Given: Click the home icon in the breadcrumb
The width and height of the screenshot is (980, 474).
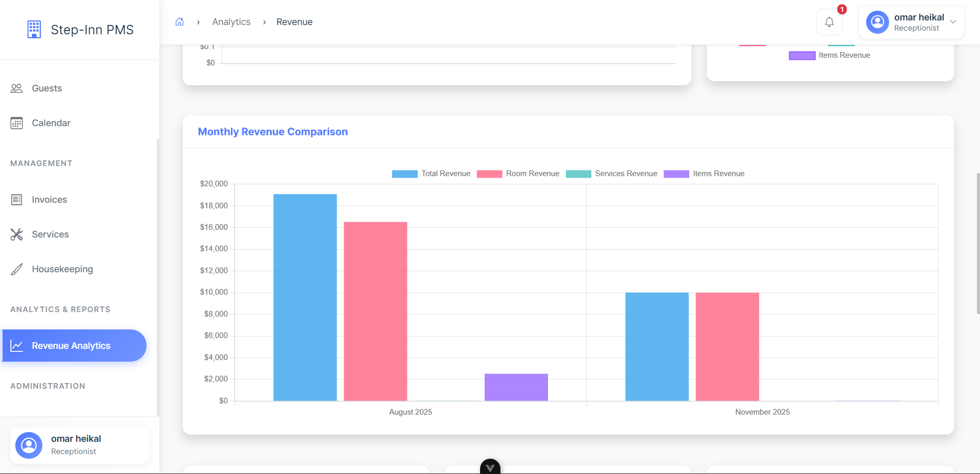Looking at the screenshot, I should 179,21.
